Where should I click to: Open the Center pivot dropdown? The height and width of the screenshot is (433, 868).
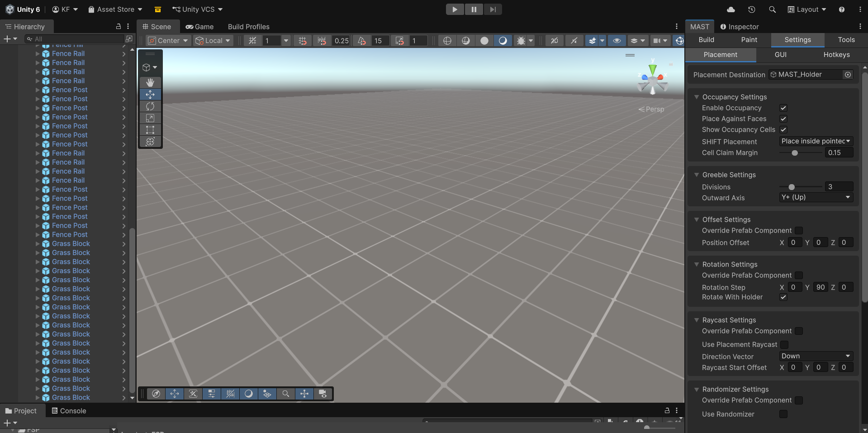pyautogui.click(x=168, y=41)
